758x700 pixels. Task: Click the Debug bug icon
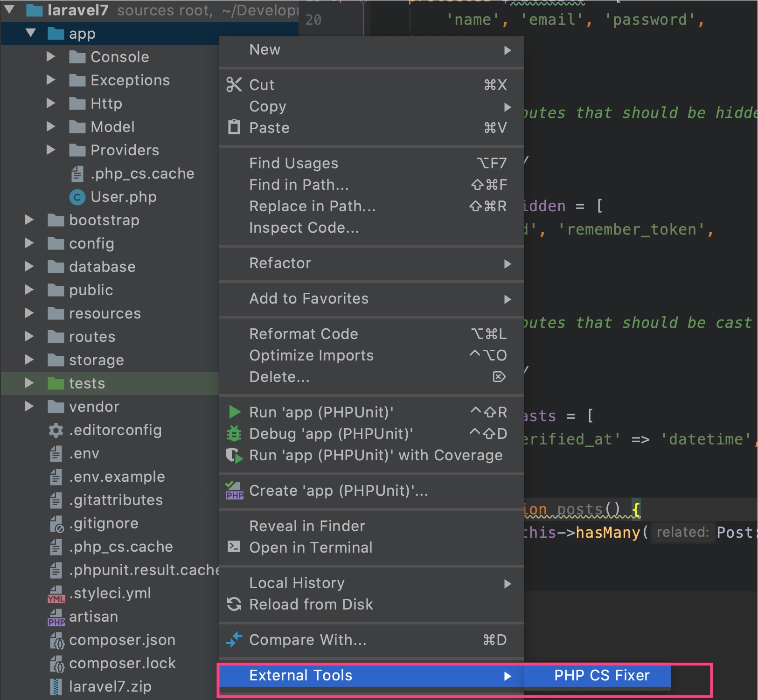(x=234, y=433)
